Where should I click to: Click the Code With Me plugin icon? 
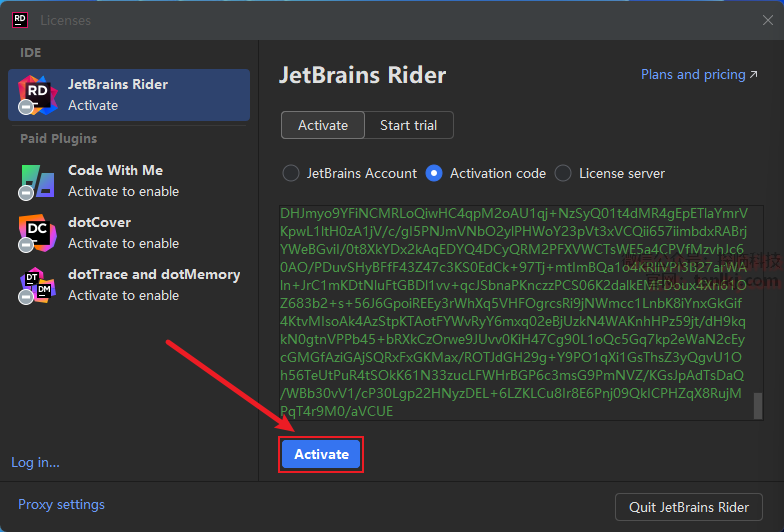click(37, 181)
